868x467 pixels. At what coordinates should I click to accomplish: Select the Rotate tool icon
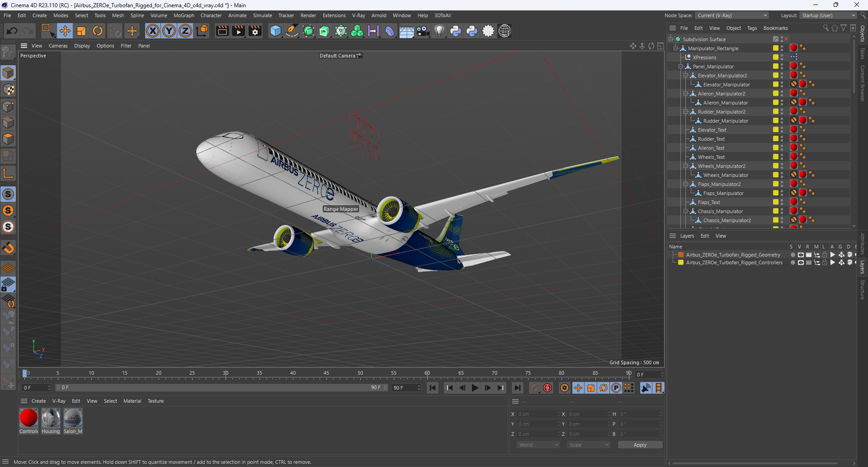(x=98, y=31)
